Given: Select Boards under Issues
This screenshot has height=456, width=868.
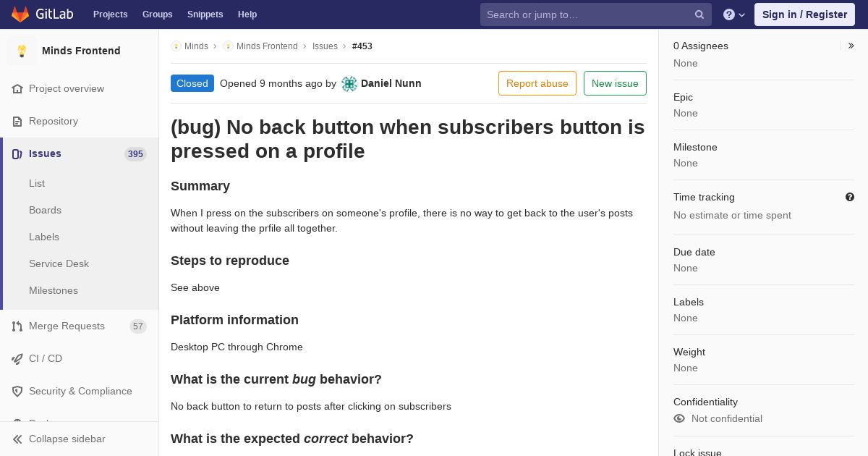Looking at the screenshot, I should point(45,211).
